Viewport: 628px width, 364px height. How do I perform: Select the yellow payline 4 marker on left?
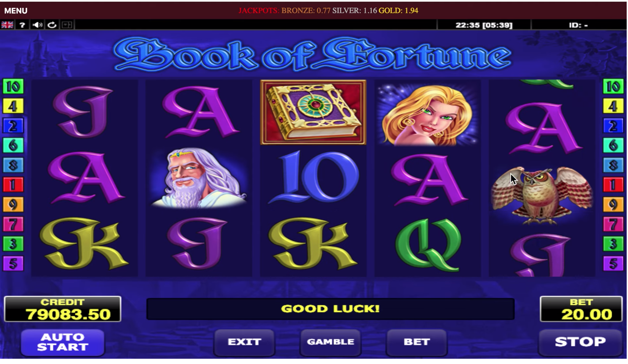point(13,106)
